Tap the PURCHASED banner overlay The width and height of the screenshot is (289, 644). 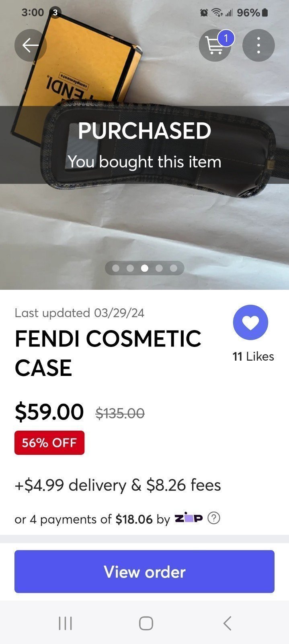click(x=144, y=145)
